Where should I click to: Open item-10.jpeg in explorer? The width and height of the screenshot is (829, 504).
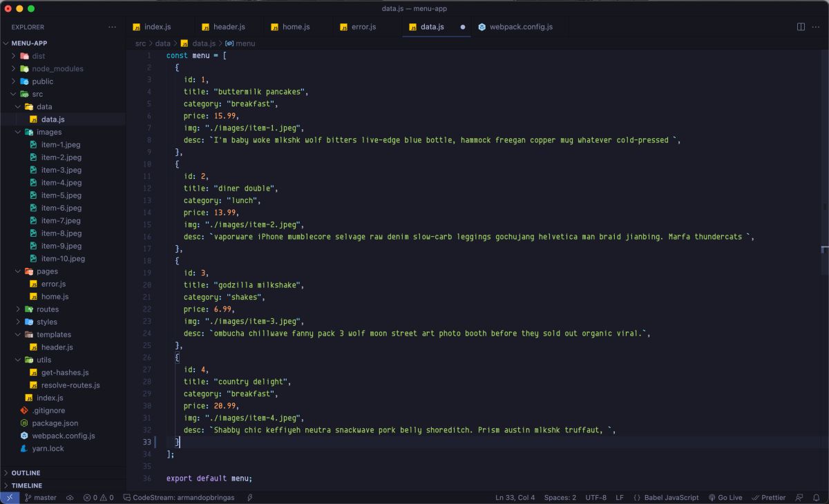[x=63, y=258]
